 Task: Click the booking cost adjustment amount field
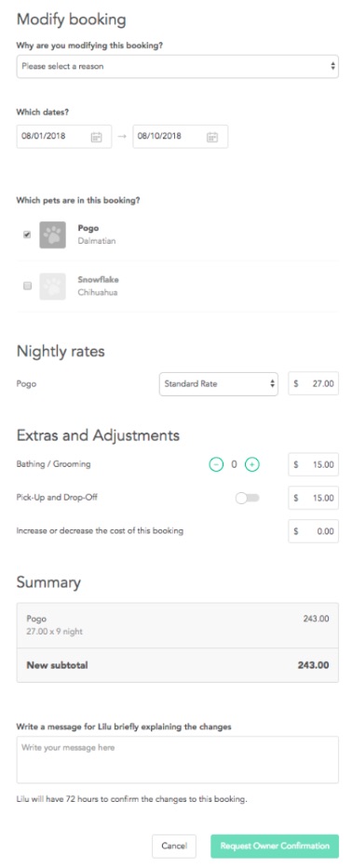313,531
